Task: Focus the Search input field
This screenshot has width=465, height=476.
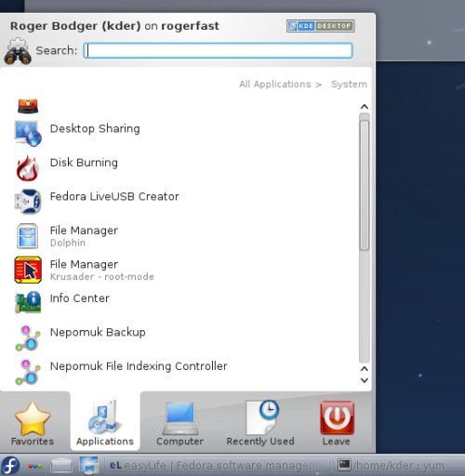Action: [218, 50]
